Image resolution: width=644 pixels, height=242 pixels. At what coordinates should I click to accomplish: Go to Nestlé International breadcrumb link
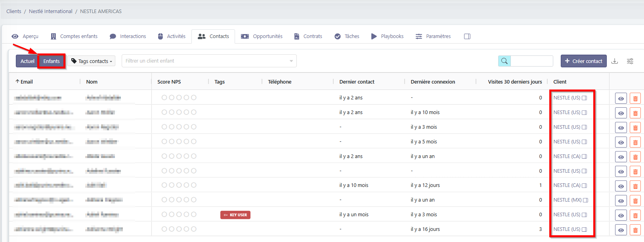click(50, 11)
